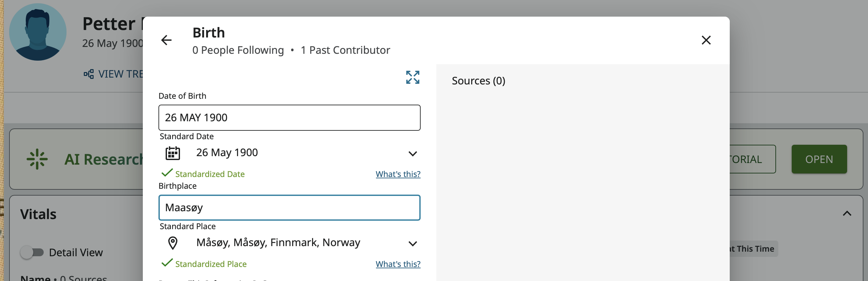
Task: Expand the Standard Date dropdown chevron
Action: coord(412,154)
